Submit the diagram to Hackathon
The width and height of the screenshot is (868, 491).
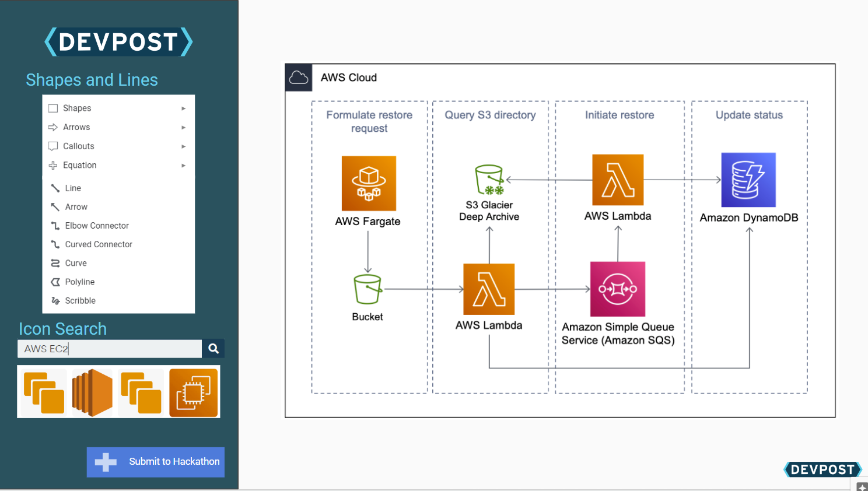click(x=156, y=462)
